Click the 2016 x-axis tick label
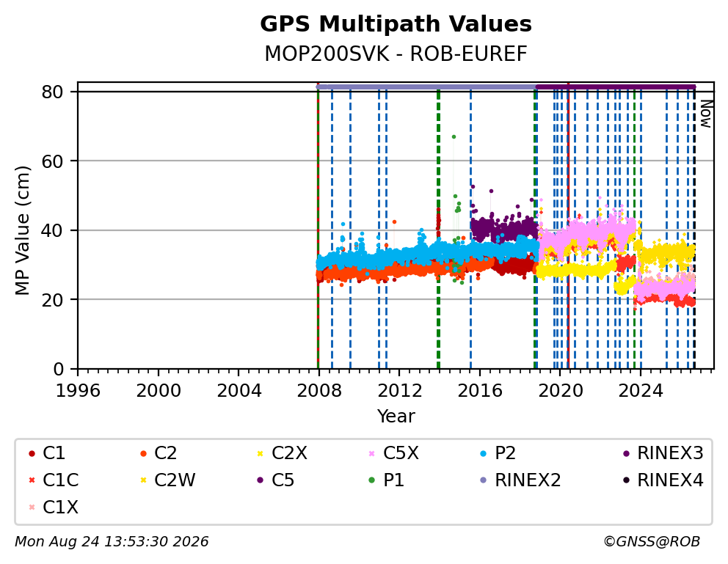This screenshot has width=728, height=564. pos(480,390)
